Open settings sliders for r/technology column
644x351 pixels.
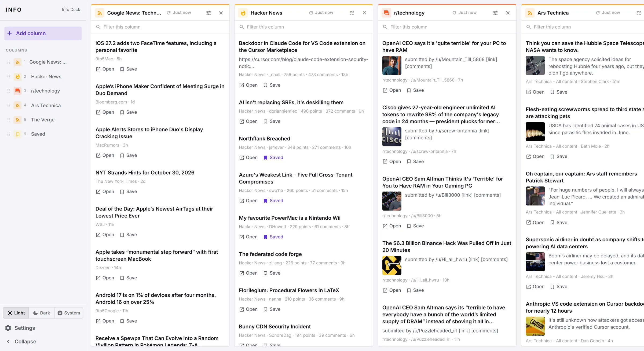point(495,13)
